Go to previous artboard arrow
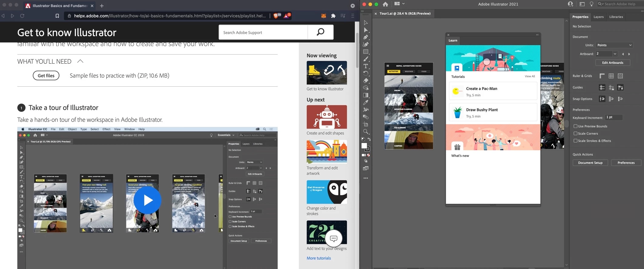The width and height of the screenshot is (644, 269). [623, 54]
